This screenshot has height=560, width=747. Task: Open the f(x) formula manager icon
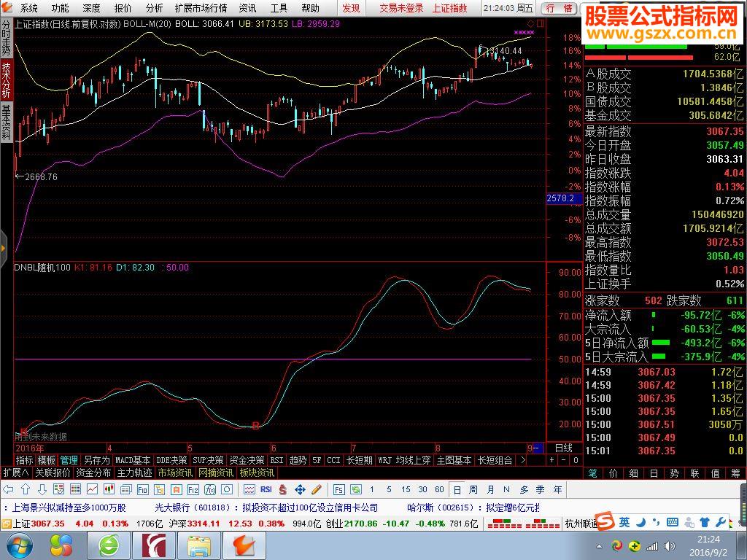pyautogui.click(x=210, y=489)
